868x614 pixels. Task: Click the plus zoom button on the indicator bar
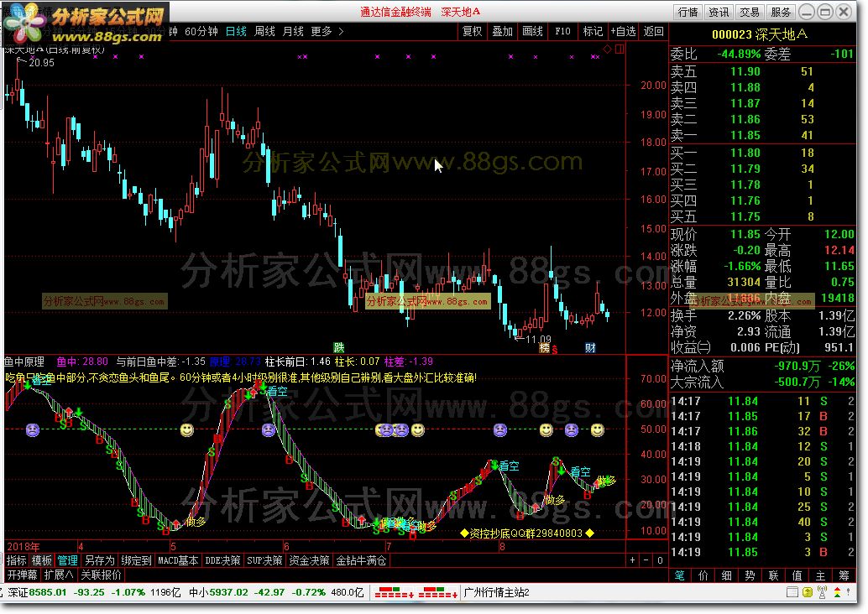point(632,560)
